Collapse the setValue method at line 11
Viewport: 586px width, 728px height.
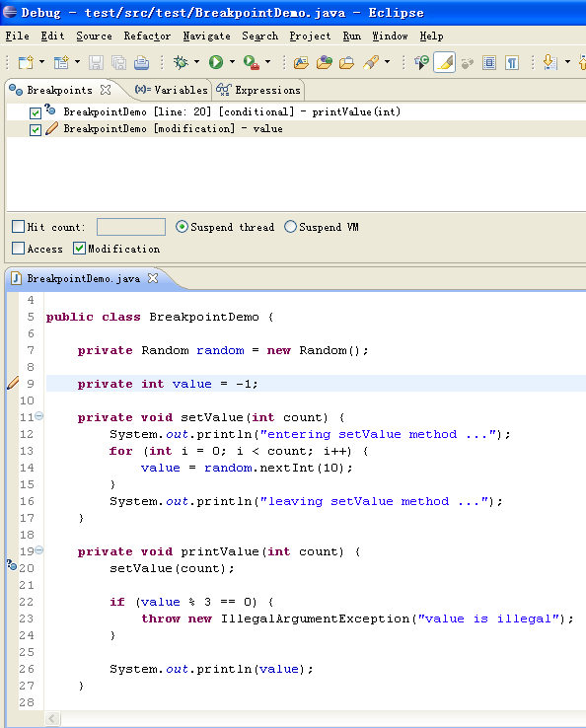pyautogui.click(x=39, y=416)
